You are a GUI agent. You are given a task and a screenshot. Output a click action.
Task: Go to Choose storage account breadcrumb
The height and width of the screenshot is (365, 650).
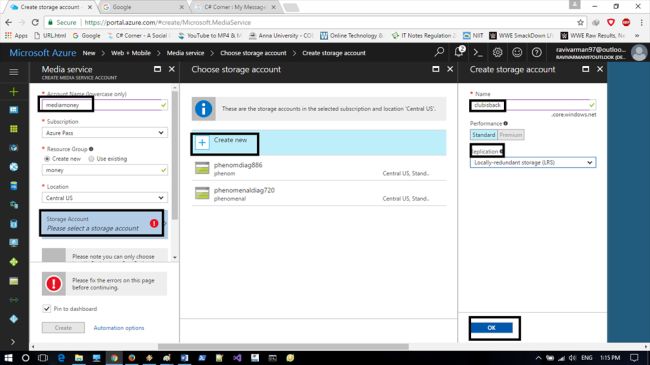(x=253, y=53)
